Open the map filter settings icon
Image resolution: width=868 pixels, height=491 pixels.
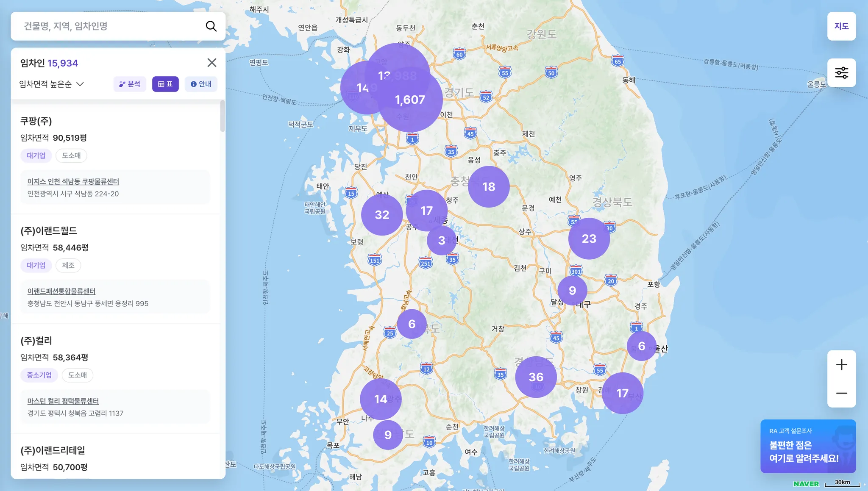click(x=841, y=73)
